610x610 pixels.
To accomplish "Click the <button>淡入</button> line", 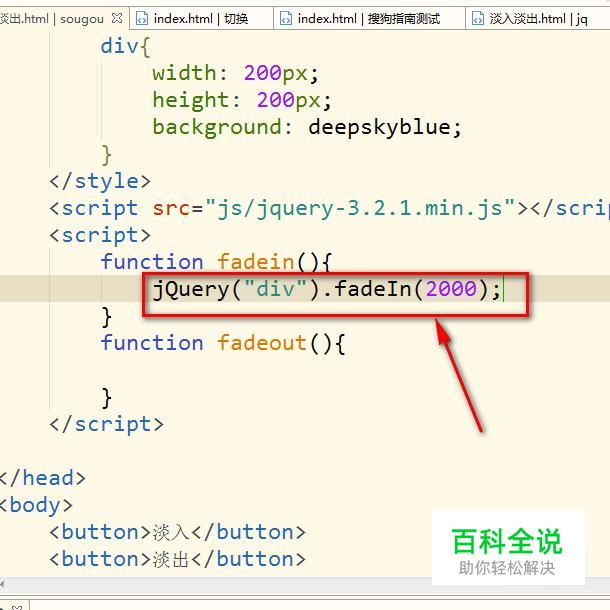I will tap(177, 532).
